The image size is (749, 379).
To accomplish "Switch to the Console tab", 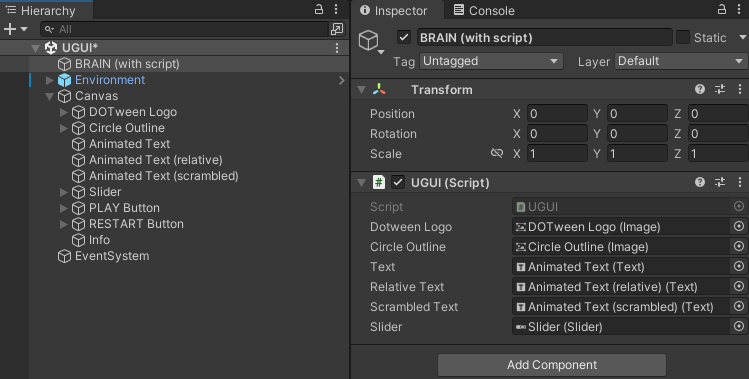I will [484, 10].
